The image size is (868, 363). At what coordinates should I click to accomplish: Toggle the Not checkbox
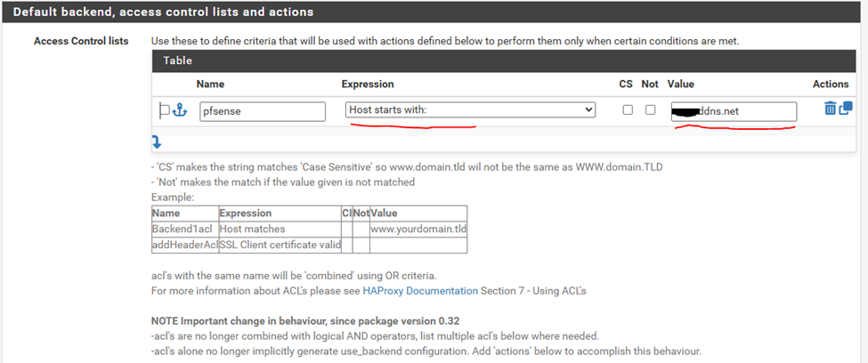[650, 110]
